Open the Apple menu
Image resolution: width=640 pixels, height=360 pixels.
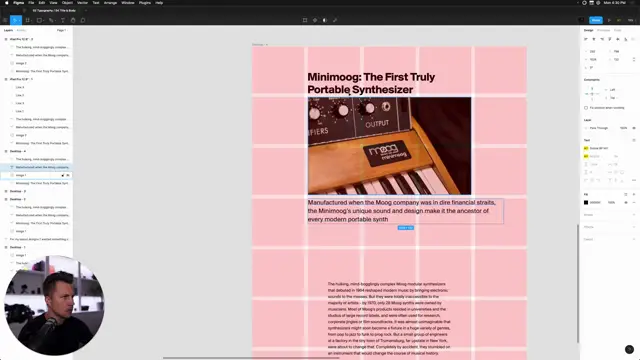point(6,3)
